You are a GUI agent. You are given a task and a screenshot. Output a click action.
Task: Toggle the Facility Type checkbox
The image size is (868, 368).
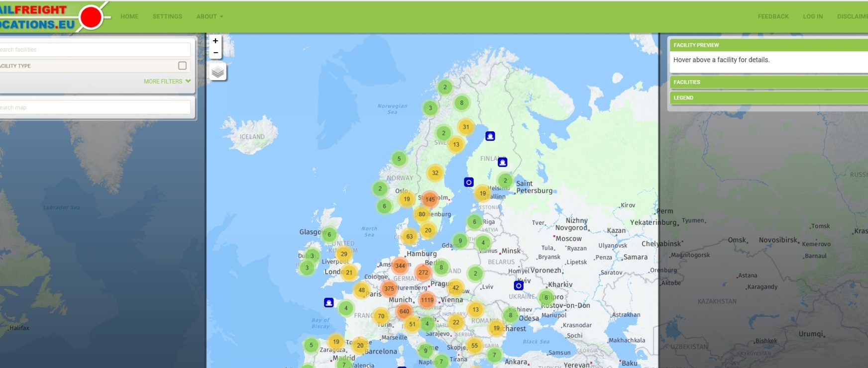[182, 66]
